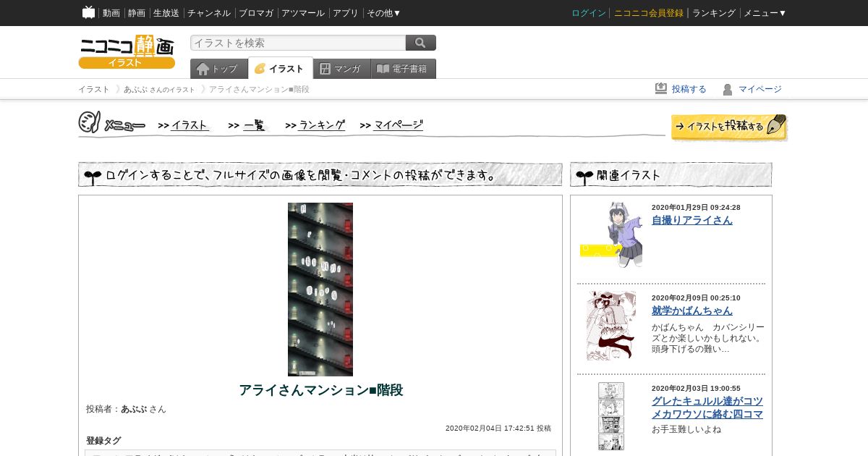Click timestamp 2020年01月29日 09:24:28
This screenshot has width=868, height=456.
[696, 207]
